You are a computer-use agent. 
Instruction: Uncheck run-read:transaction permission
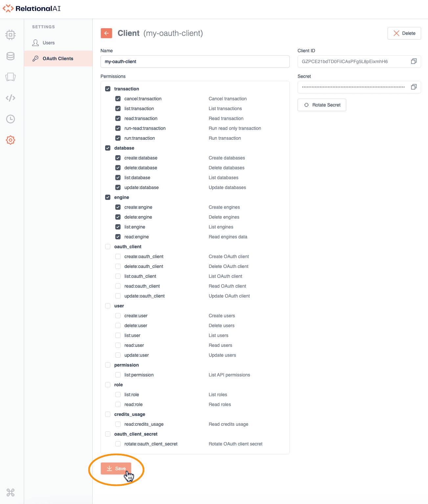118,128
